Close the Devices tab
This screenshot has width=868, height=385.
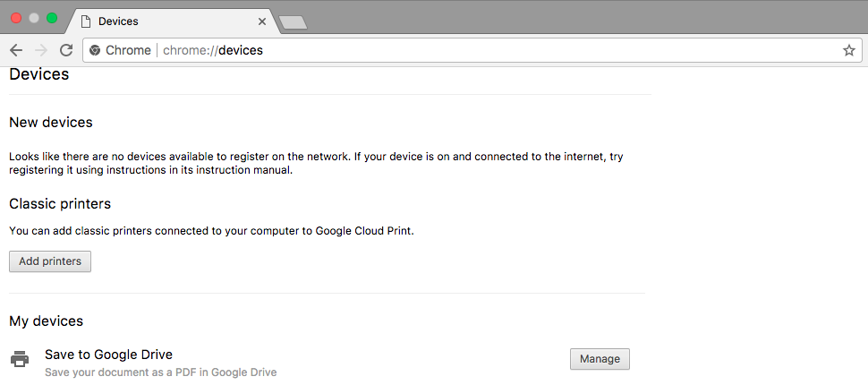click(x=262, y=21)
